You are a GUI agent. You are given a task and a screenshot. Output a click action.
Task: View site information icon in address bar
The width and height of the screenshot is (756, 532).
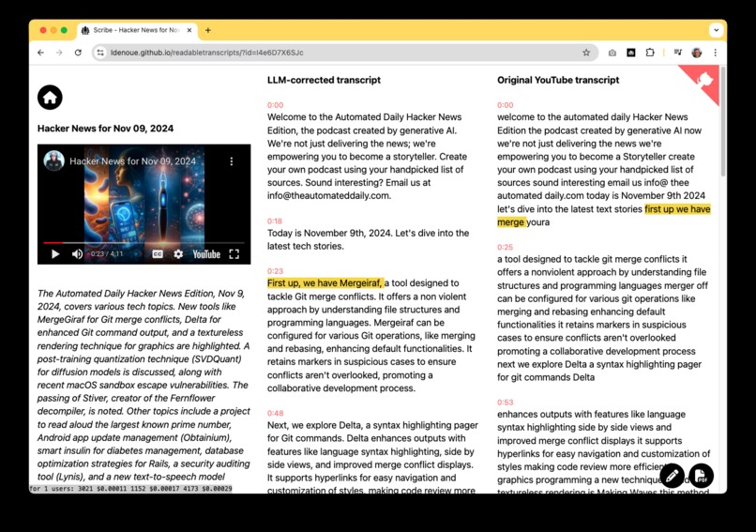click(x=100, y=53)
